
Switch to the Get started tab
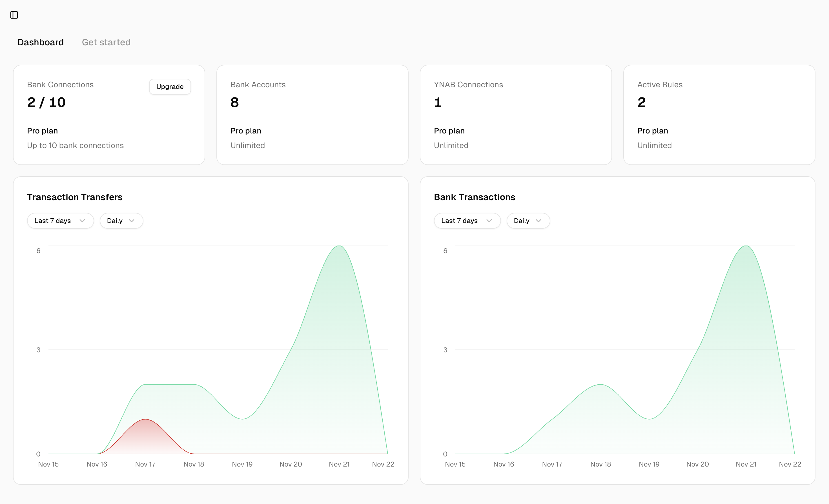tap(106, 42)
